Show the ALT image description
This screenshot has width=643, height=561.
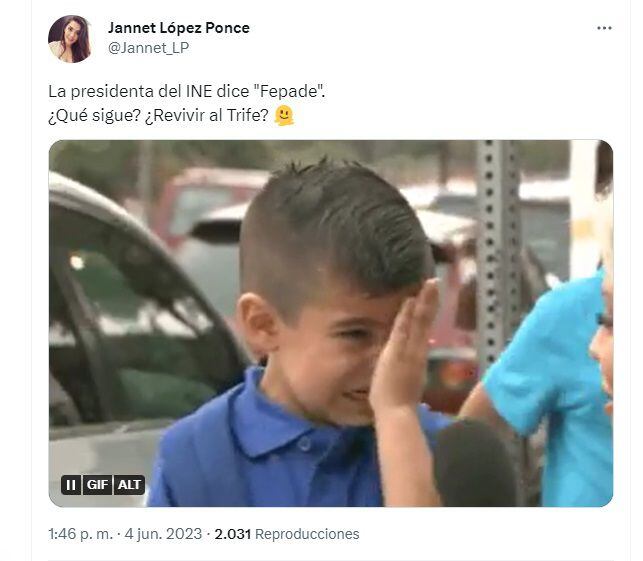129,485
